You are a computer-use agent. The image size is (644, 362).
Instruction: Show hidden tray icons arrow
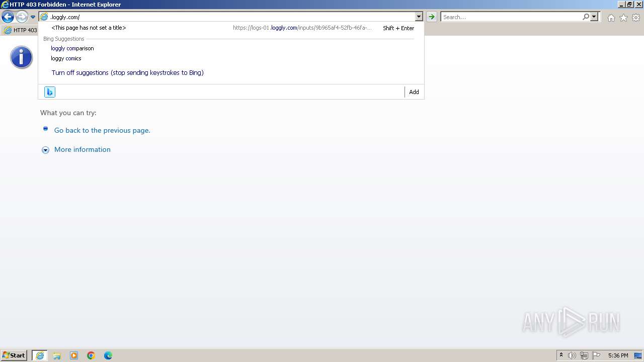point(561,355)
